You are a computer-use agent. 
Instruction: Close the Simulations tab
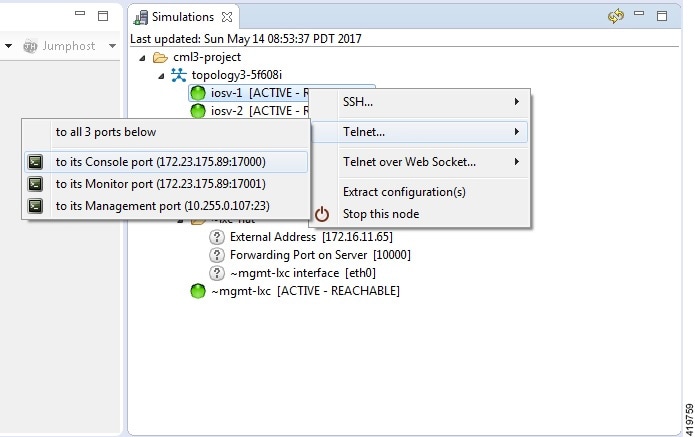coord(227,17)
